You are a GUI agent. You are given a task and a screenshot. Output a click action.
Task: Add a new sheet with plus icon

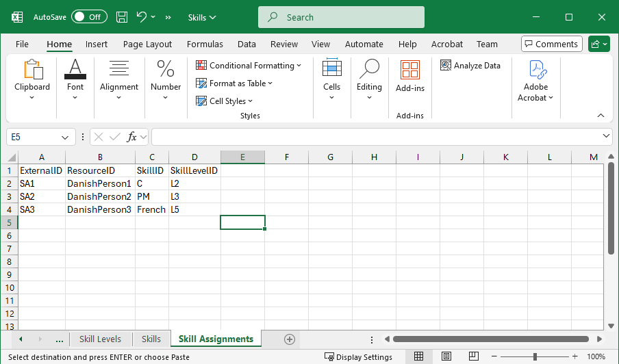tap(290, 339)
